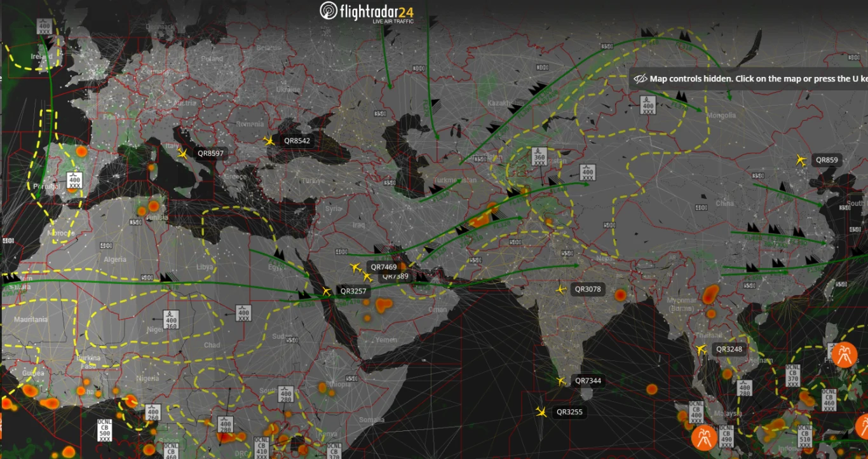
Task: Click the 'Libya' country label
Action: (204, 267)
